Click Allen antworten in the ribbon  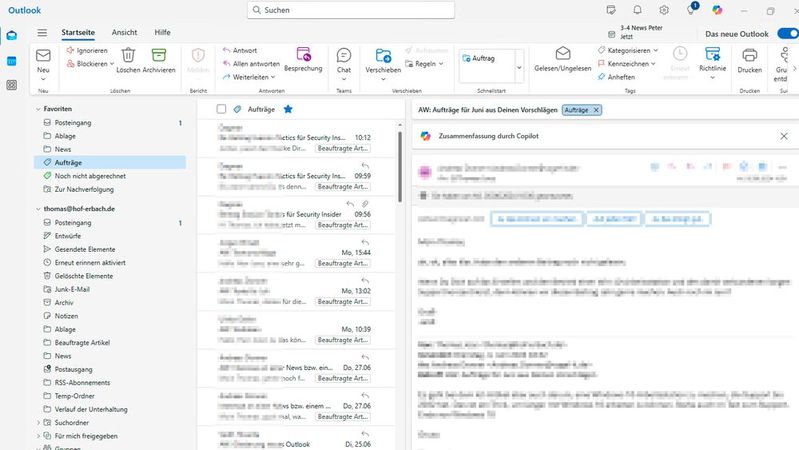(251, 64)
